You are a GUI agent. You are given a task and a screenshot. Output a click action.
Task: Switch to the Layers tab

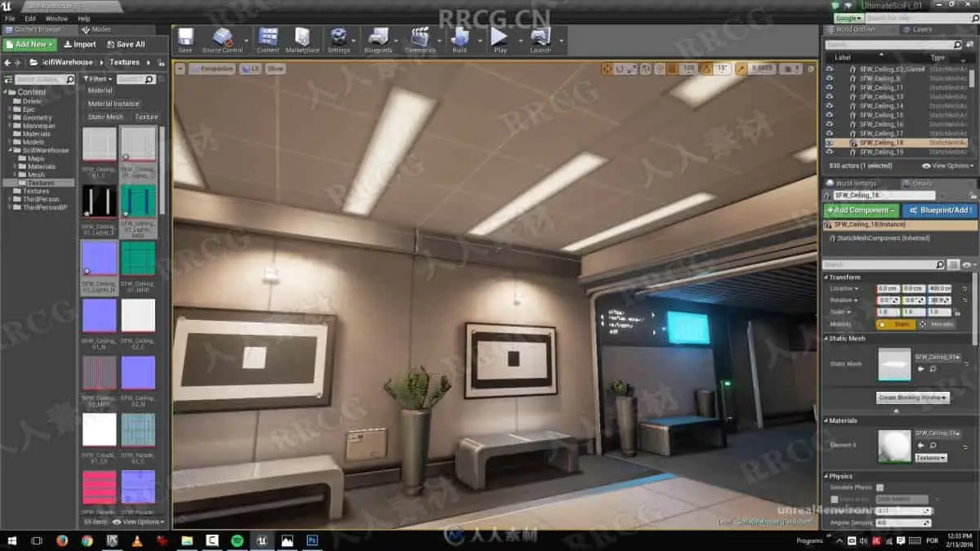[x=921, y=29]
